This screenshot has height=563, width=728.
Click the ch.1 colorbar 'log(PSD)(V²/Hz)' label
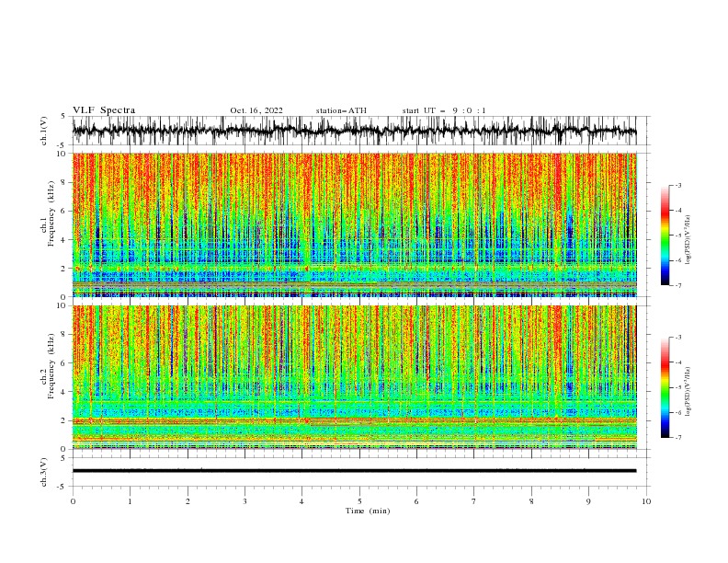pos(688,240)
